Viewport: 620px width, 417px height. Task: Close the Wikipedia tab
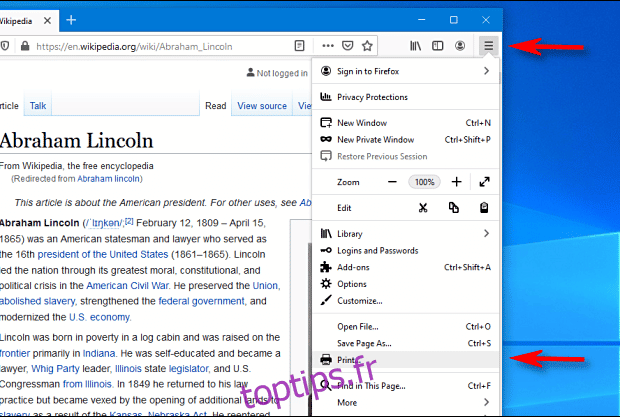(47, 20)
